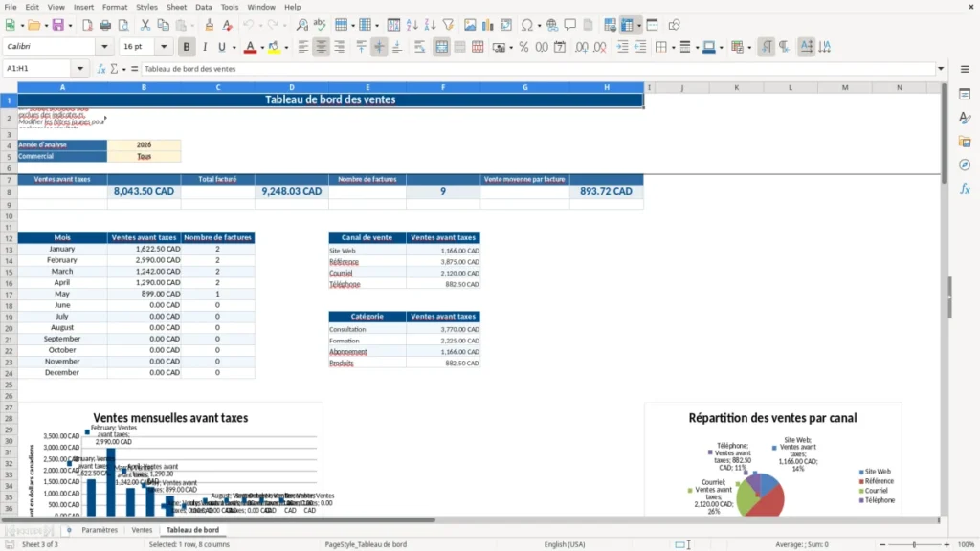
Task: Select the 2026 analysis year cell
Action: click(145, 145)
